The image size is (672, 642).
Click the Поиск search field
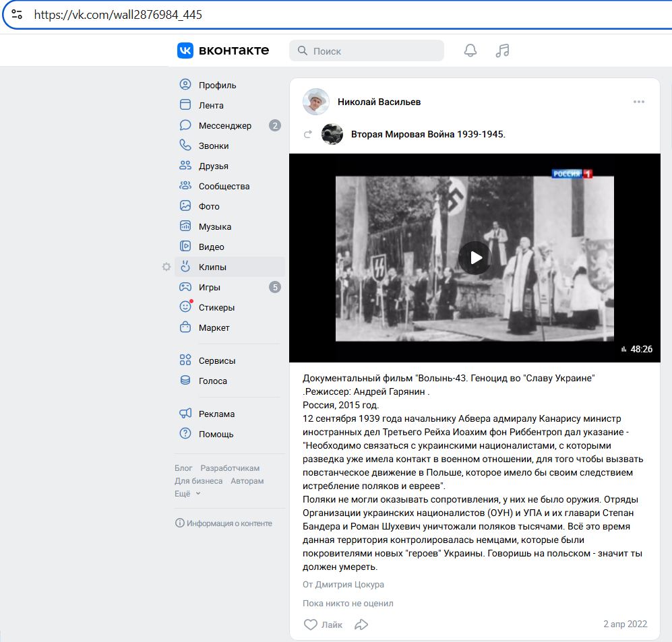point(367,51)
